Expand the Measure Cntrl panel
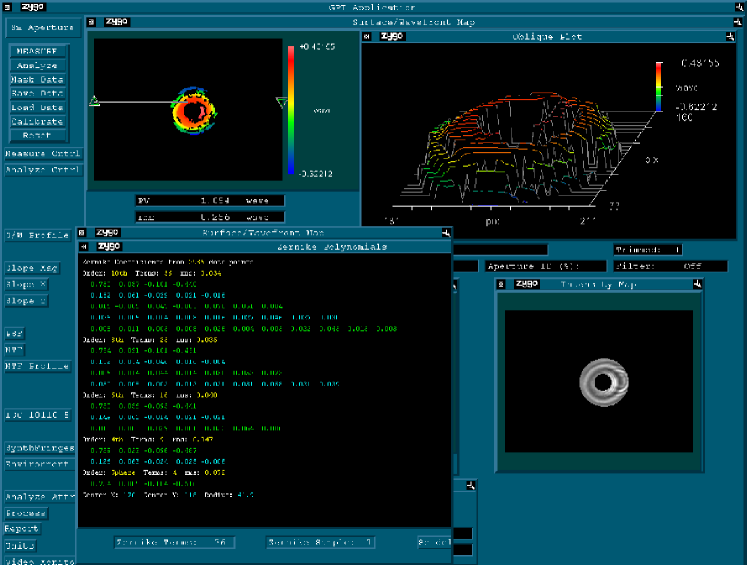 [x=40, y=154]
